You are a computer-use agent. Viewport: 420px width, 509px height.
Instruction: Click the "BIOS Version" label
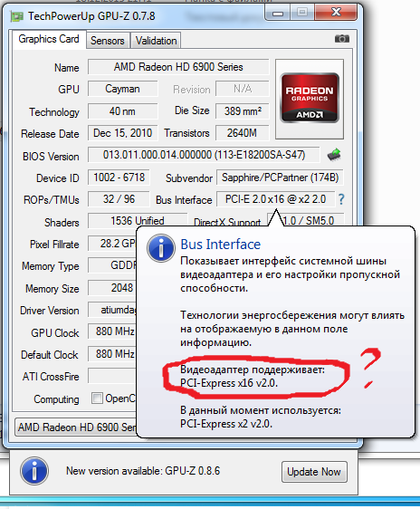click(x=51, y=156)
